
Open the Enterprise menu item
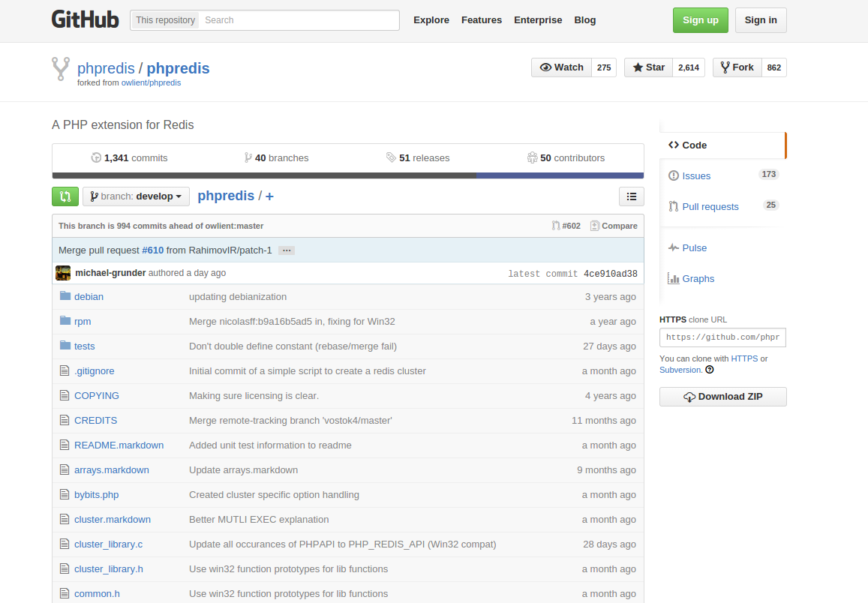(538, 20)
